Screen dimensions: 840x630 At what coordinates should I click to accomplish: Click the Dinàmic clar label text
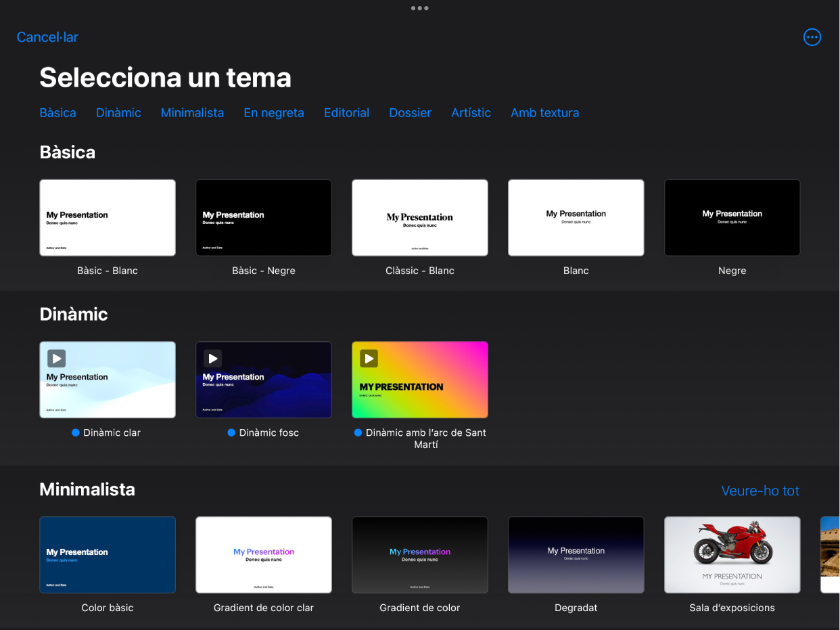(112, 432)
